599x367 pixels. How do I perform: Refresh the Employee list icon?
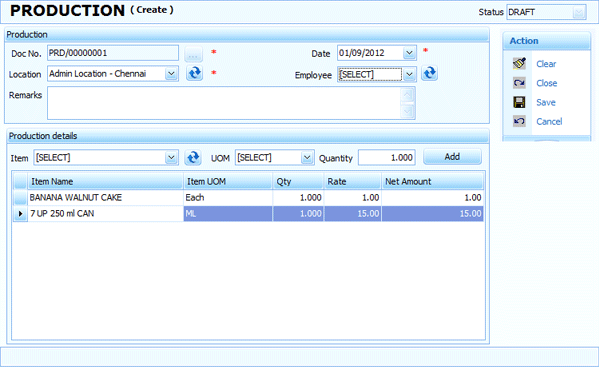[429, 73]
